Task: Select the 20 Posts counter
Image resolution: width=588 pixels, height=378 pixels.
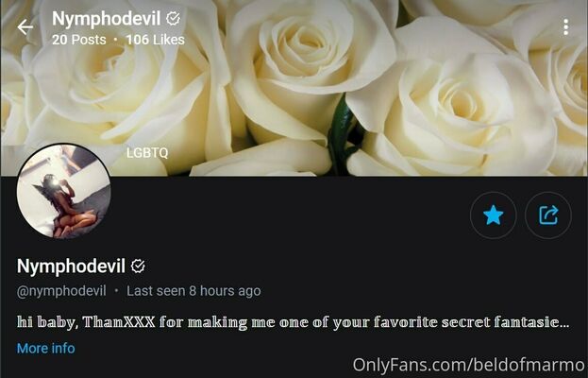Action: point(79,40)
